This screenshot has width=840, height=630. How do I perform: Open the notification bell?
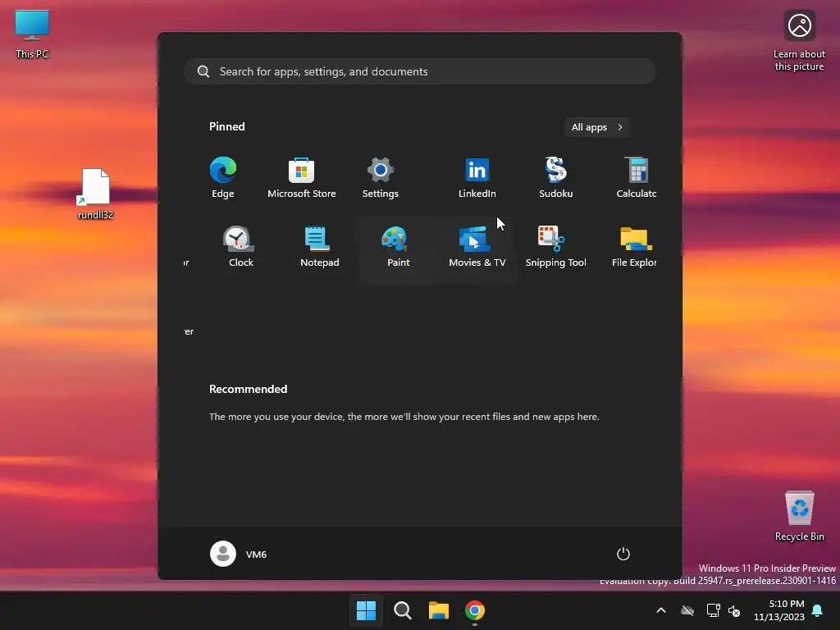(x=818, y=610)
